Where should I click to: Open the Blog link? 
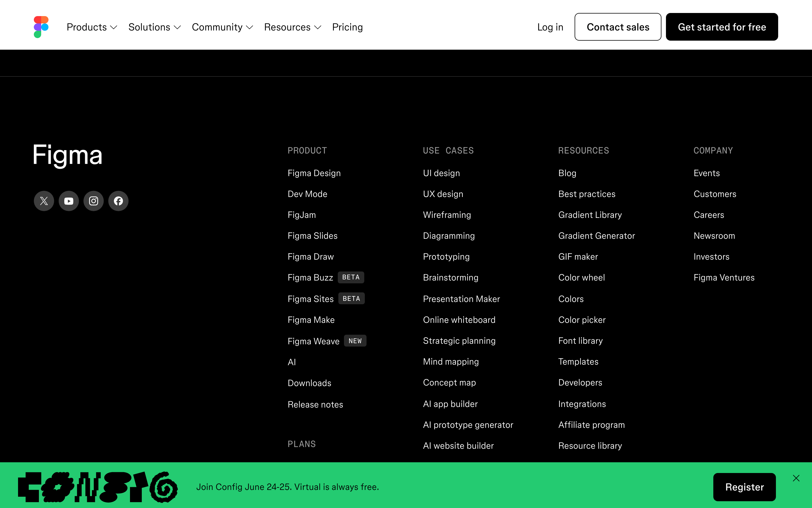pos(567,173)
